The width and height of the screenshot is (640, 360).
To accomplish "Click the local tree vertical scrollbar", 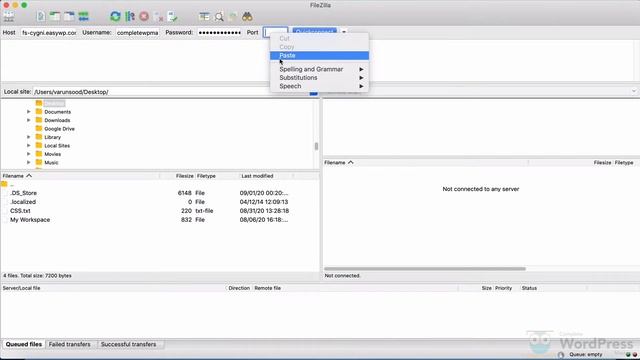I will 316,146.
